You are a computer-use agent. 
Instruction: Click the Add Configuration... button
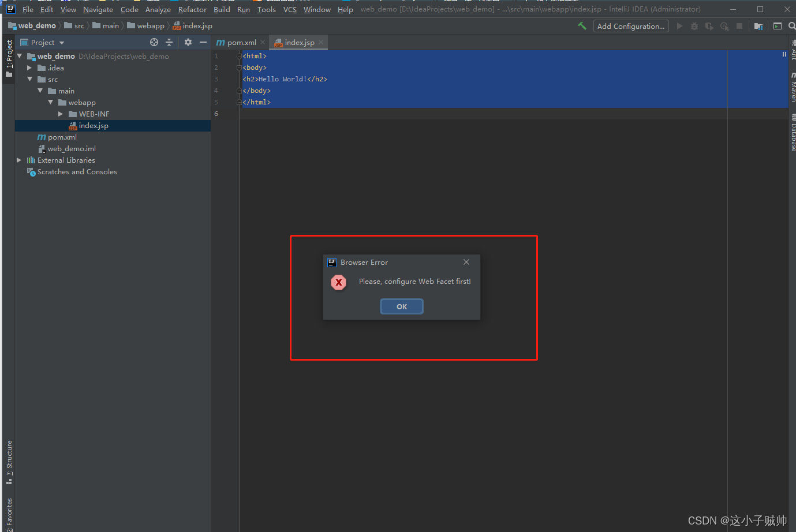(631, 26)
